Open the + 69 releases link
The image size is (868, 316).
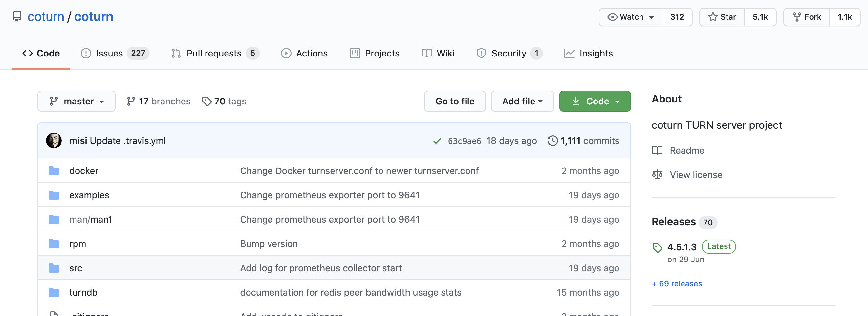point(677,283)
